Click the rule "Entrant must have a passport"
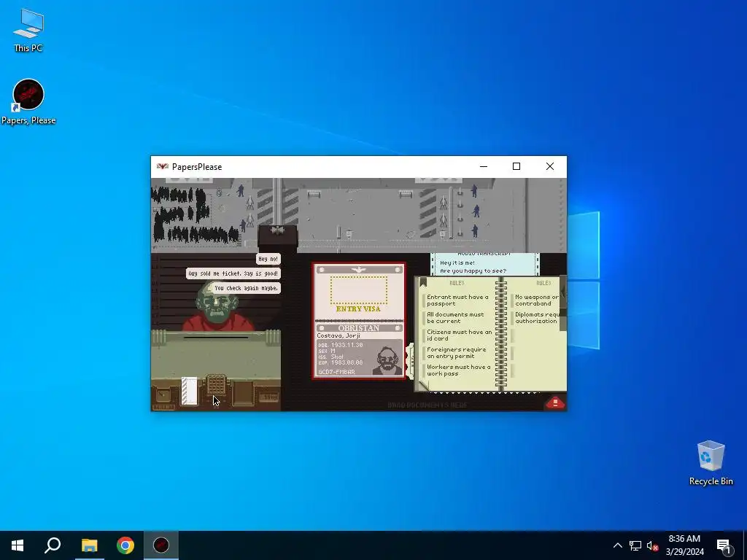The image size is (747, 560). pos(457,300)
